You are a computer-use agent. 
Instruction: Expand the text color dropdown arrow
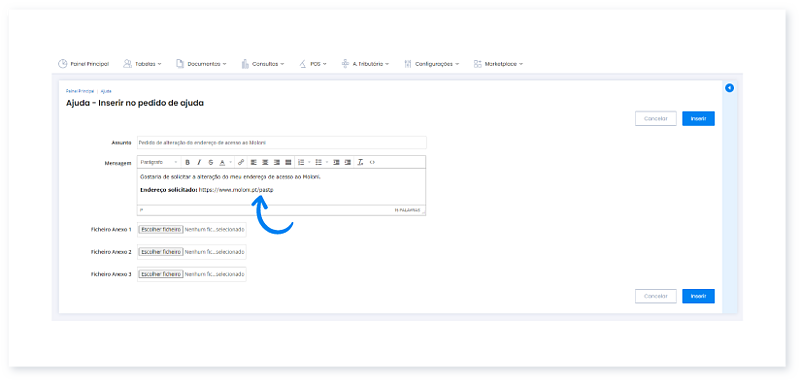pos(231,162)
